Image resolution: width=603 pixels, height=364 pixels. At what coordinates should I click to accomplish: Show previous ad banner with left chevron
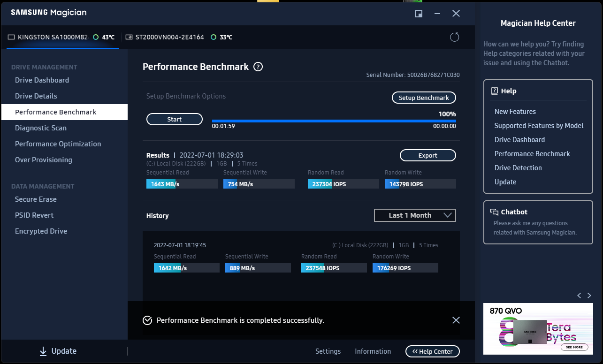pos(579,296)
